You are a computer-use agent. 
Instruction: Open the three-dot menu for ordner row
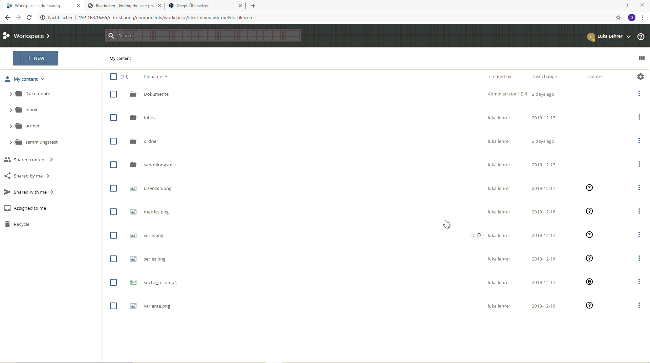tap(639, 141)
